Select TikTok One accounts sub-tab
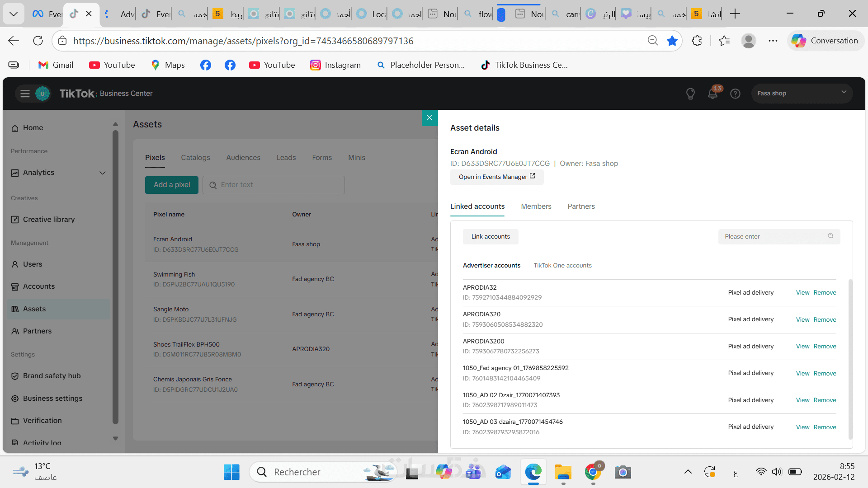 coord(562,266)
